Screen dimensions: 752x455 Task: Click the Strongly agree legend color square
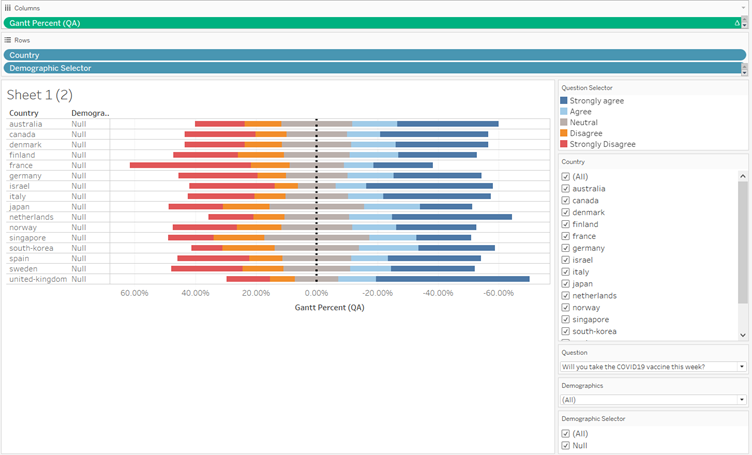tap(565, 101)
